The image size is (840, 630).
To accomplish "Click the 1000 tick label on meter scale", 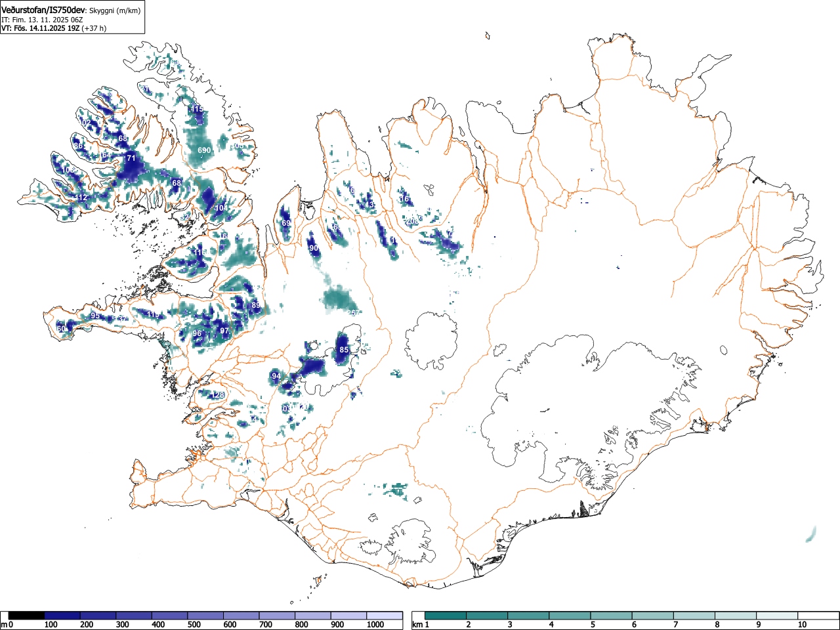I will pyautogui.click(x=375, y=625).
